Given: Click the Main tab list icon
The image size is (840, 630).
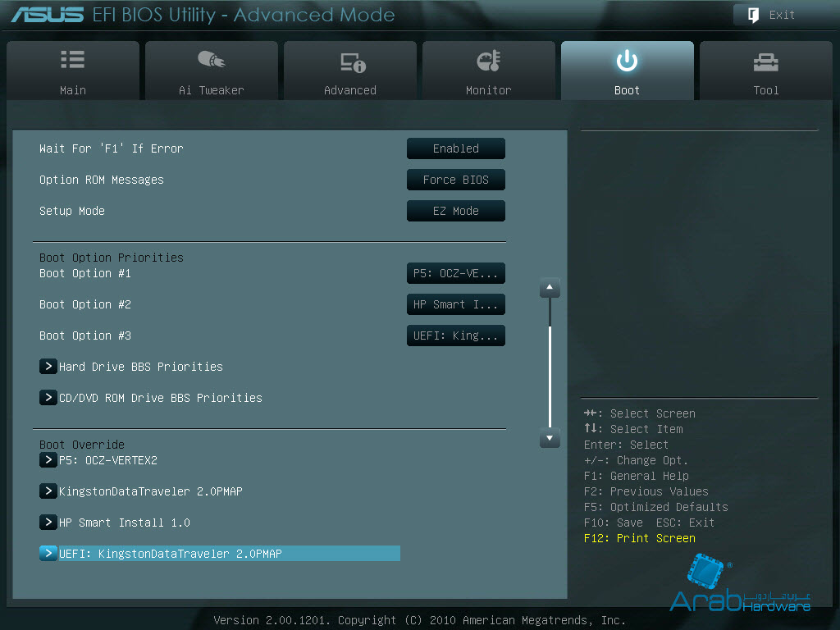Looking at the screenshot, I should click(73, 59).
